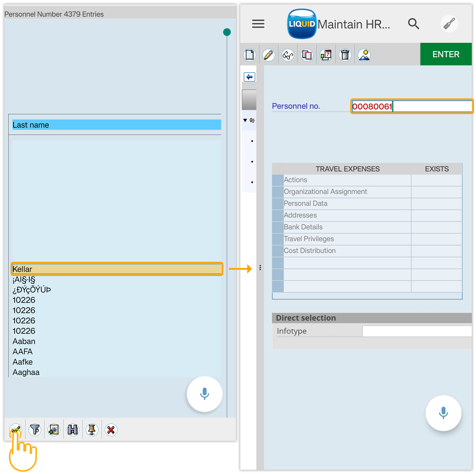Click the Cost Distribution row
This screenshot has height=474, width=476.
[347, 251]
